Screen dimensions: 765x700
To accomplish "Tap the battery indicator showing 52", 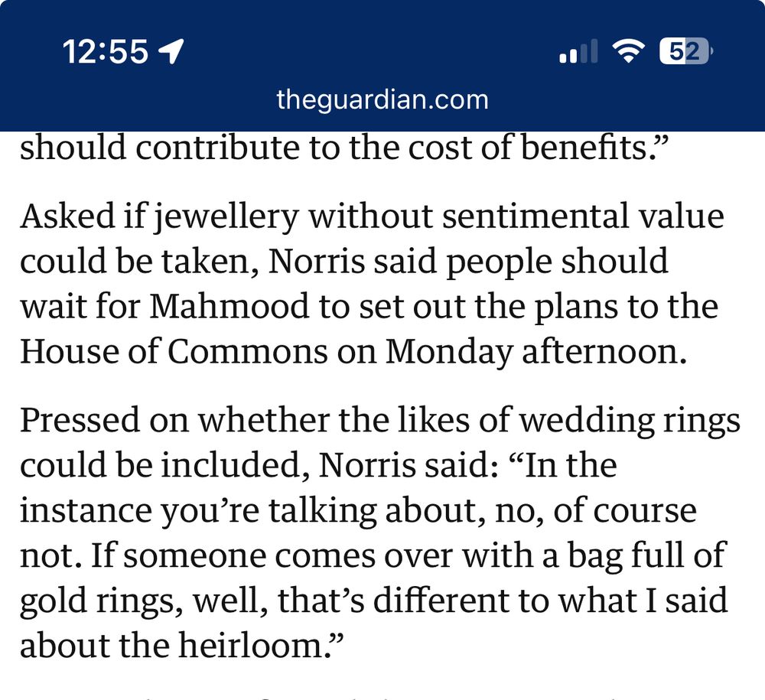I will 685,51.
